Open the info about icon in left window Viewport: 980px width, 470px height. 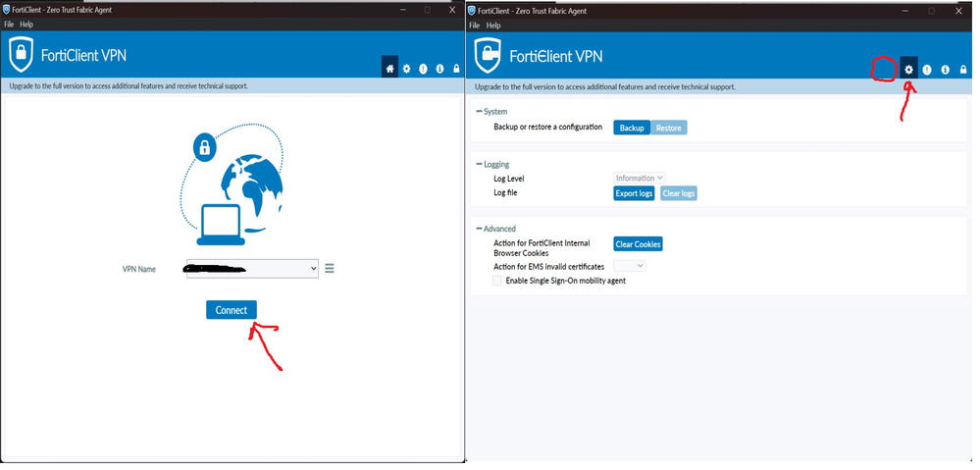point(440,69)
